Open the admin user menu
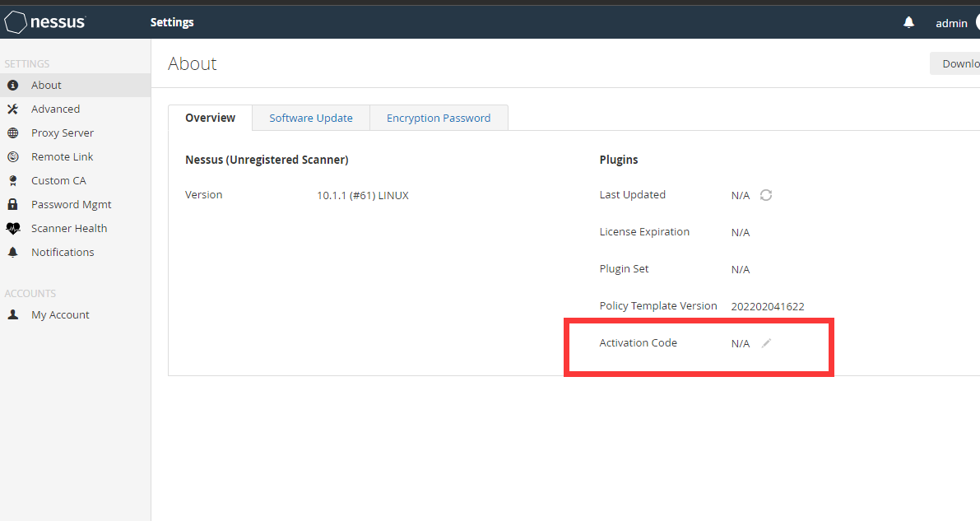Screen dimensions: 980x521 click(951, 23)
